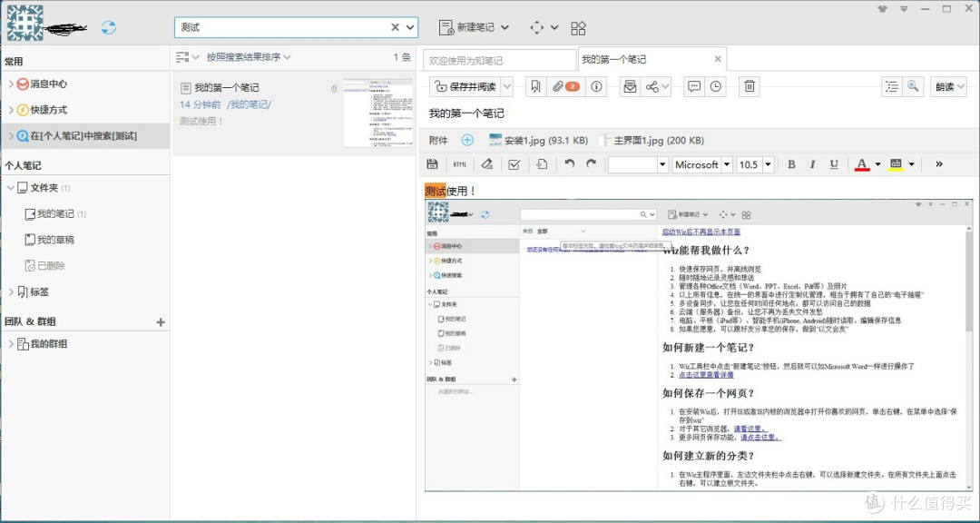Screen dimensions: 980x523
Task: Add a group with the plus icon by 团队 & 群组
Action: pos(161,322)
